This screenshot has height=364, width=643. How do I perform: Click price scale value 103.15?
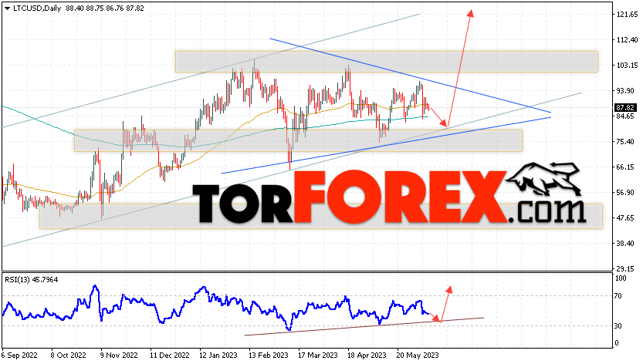[628, 66]
